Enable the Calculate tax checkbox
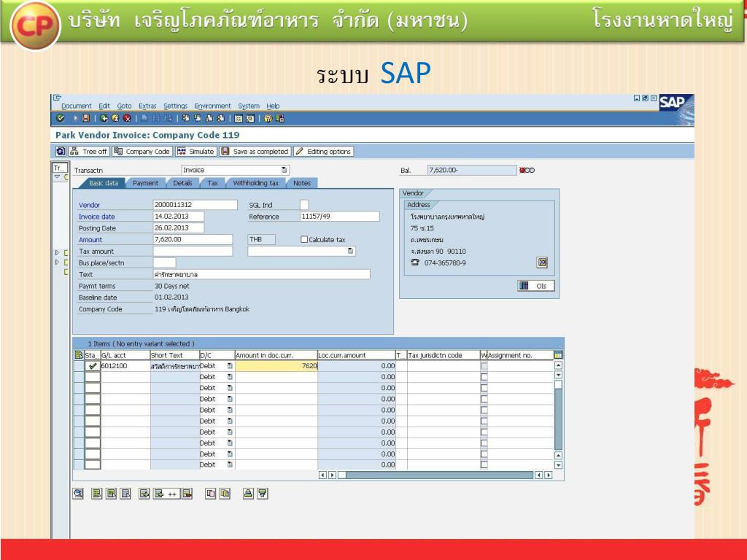747x560 pixels. pos(304,239)
